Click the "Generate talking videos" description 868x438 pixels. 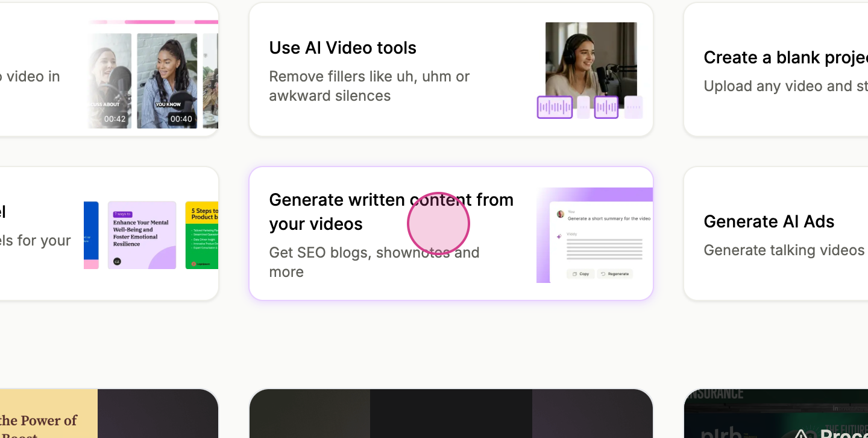(785, 250)
